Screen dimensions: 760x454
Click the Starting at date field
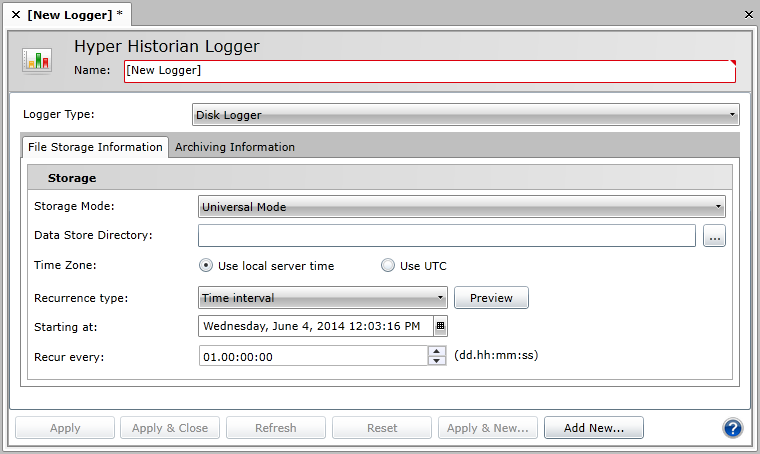click(316, 326)
